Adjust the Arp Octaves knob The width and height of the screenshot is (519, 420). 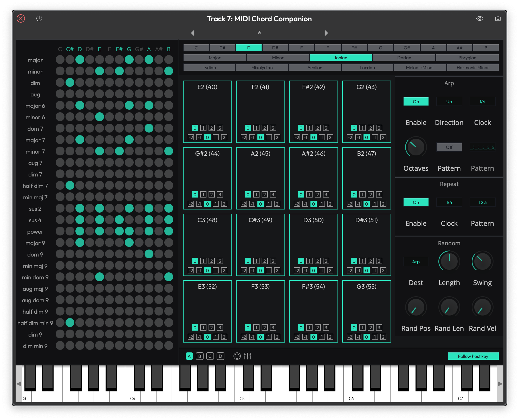[x=416, y=147]
